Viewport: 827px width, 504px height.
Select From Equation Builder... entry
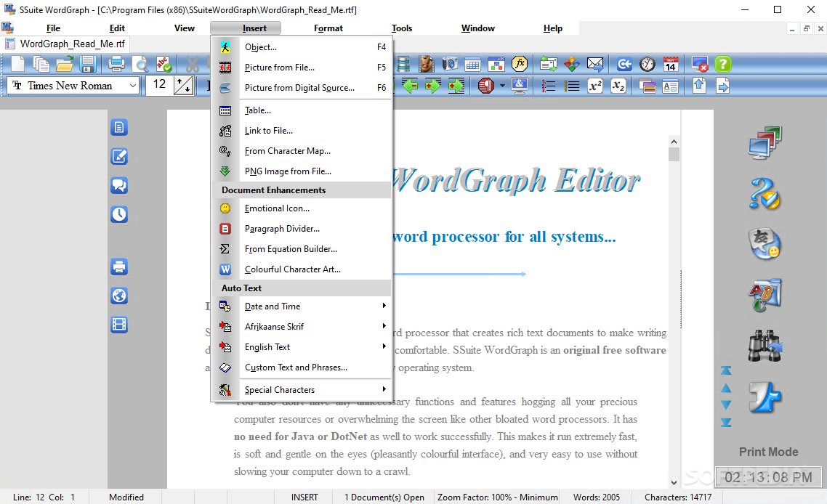[x=302, y=249]
